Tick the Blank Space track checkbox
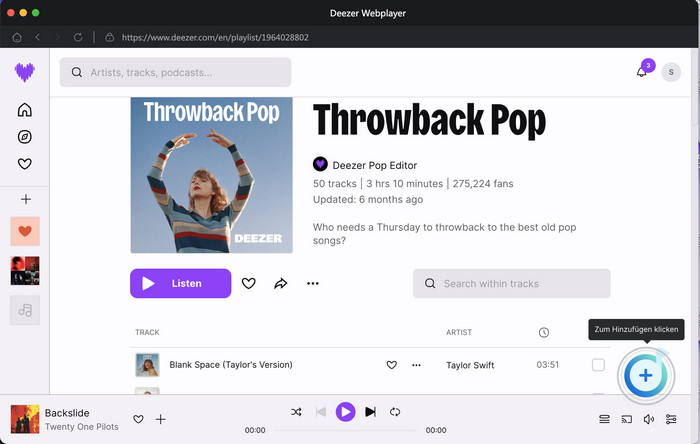Image resolution: width=700 pixels, height=444 pixels. pyautogui.click(x=598, y=365)
